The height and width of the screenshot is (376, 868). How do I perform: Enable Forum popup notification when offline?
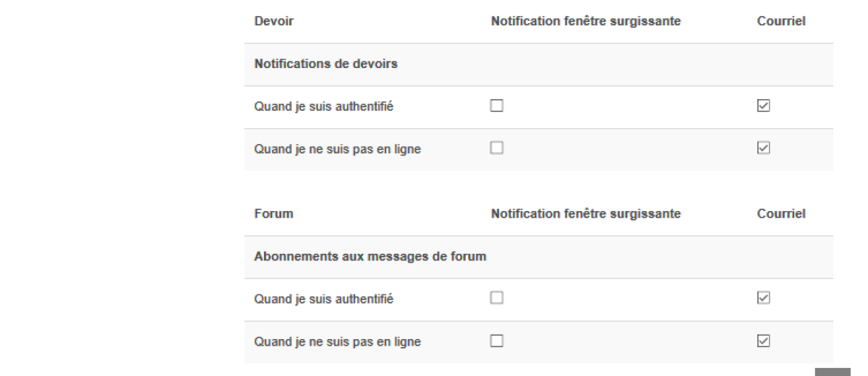coord(496,341)
